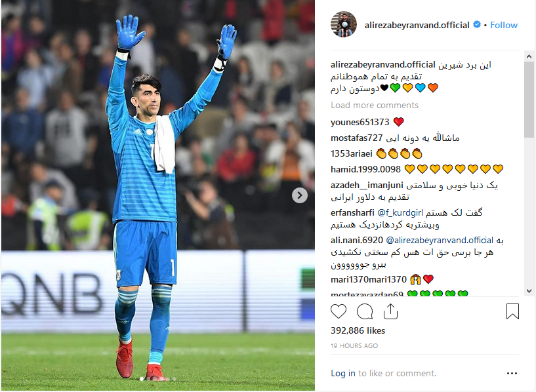The image size is (536, 392).
Task: Go to next photo with arrow chevron
Action: 300,195
